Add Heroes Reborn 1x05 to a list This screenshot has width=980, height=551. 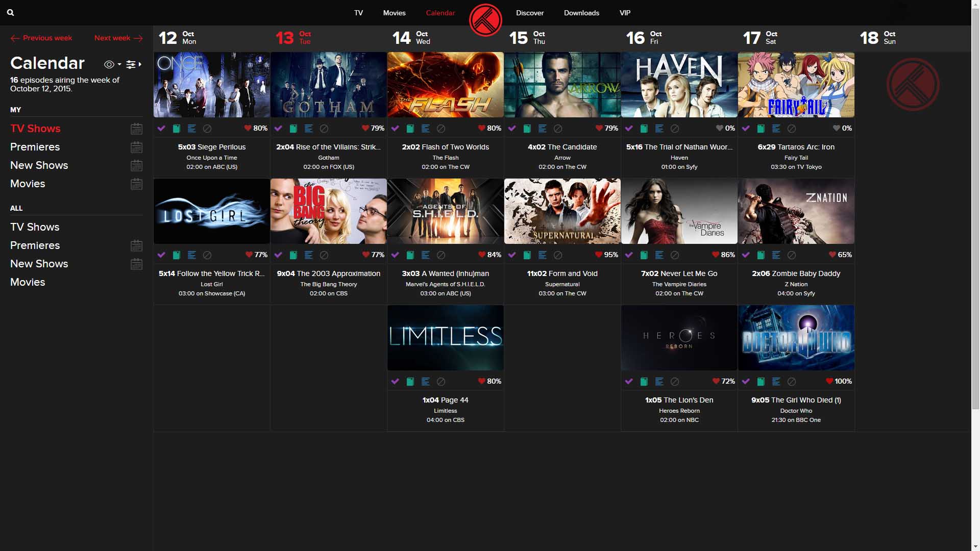[659, 382]
